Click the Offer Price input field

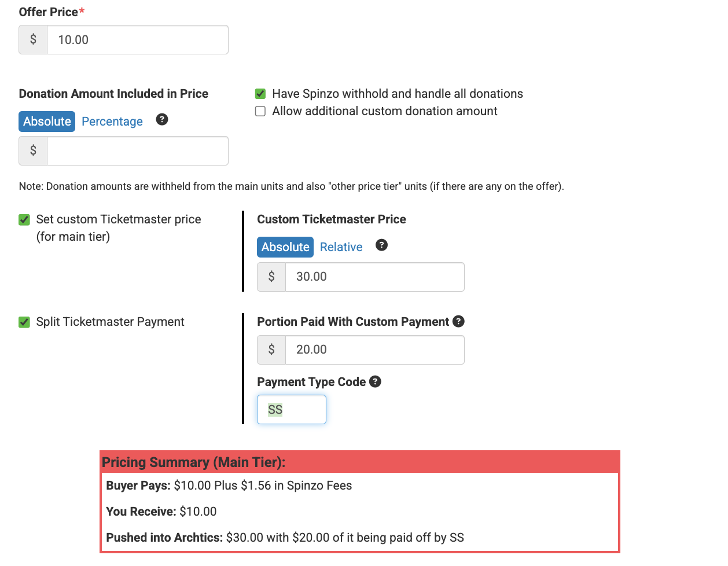pos(137,39)
